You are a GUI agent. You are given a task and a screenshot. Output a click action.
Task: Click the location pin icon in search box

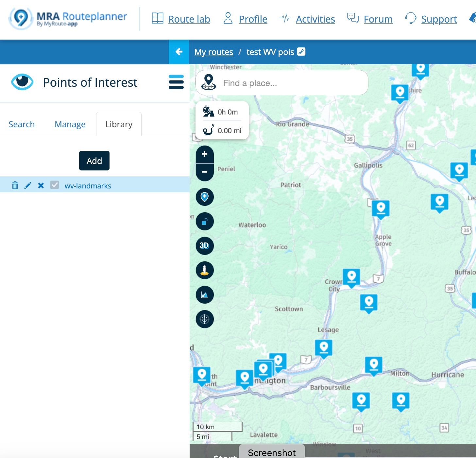209,82
